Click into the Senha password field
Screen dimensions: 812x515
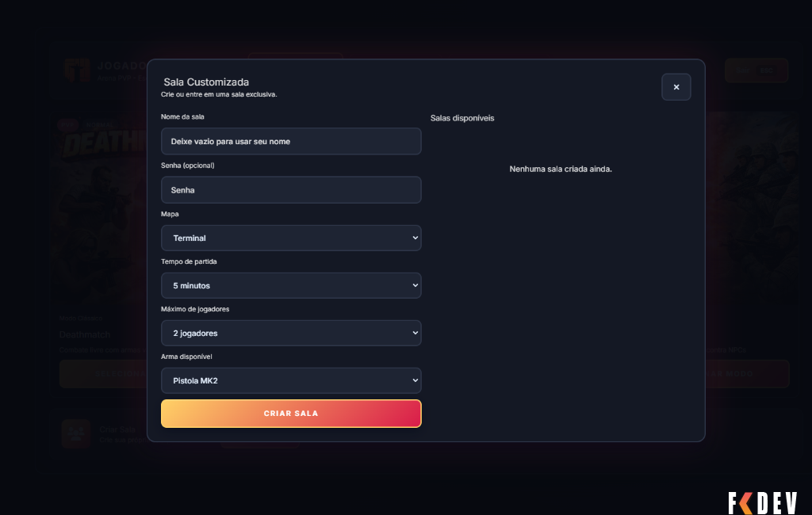coord(291,190)
